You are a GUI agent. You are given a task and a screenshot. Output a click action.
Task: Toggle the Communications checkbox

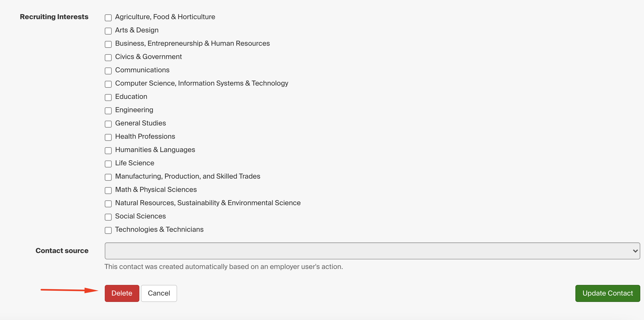pyautogui.click(x=108, y=71)
